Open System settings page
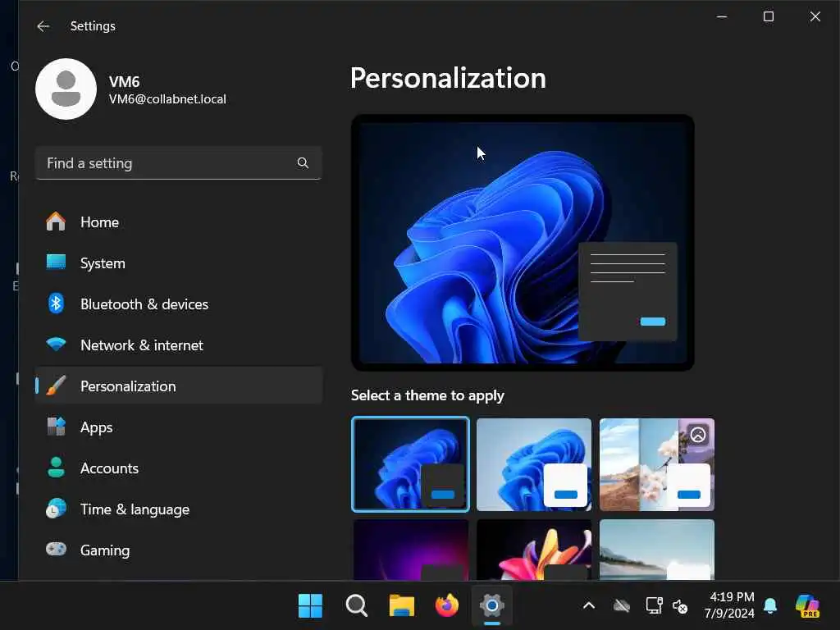Viewport: 840px width, 630px height. 178,262
